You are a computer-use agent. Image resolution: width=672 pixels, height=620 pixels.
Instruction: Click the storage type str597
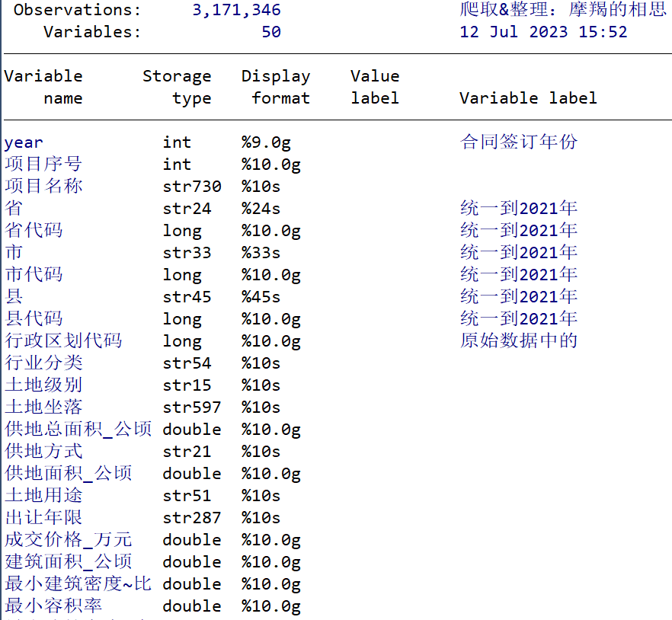191,407
